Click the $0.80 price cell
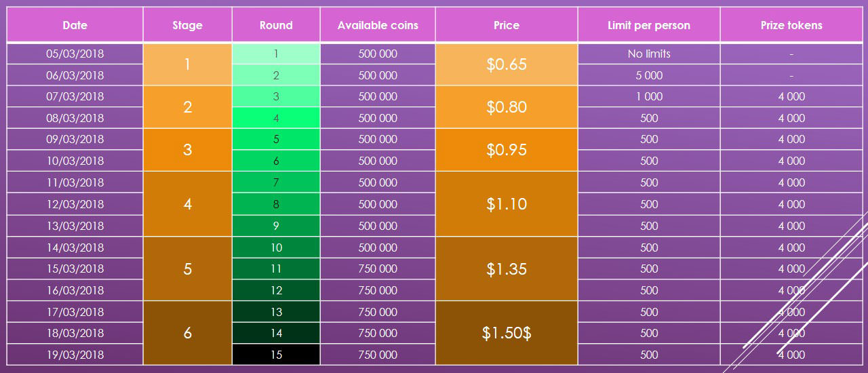868x373 pixels. coord(507,107)
